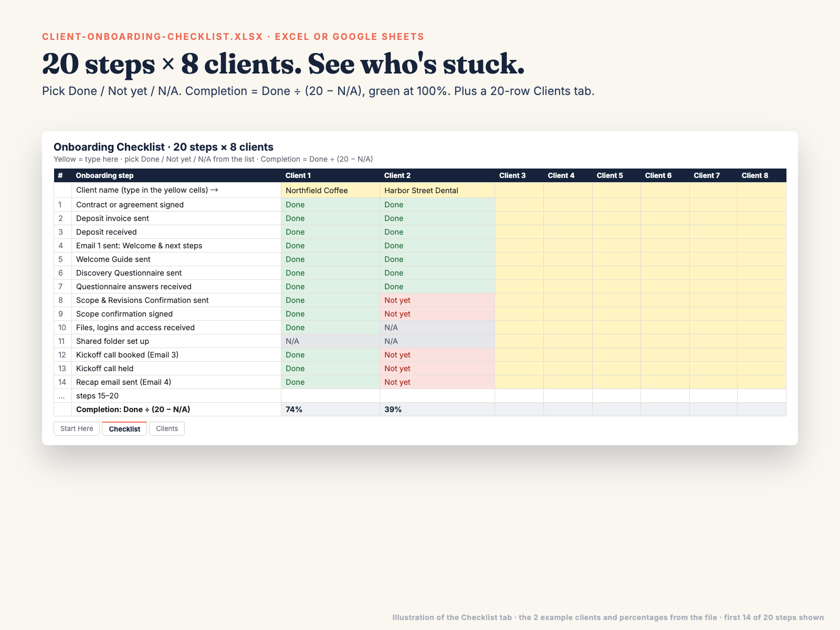Screen dimensions: 840x630
Task: Select Client 2's Not yet for Kickoff call held
Action: 437,369
